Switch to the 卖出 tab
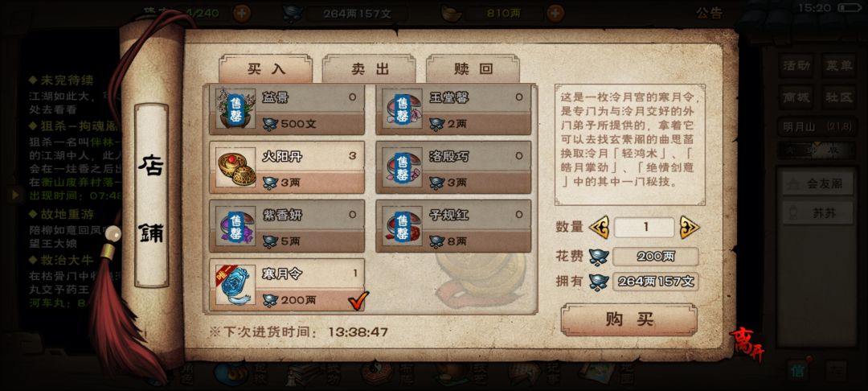Image resolution: width=868 pixels, height=391 pixels. (370, 68)
